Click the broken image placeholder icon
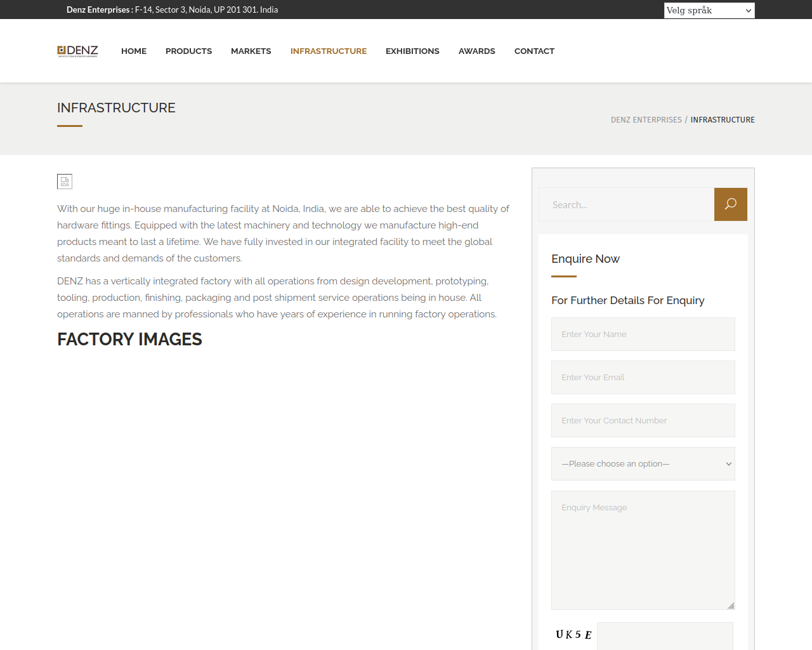This screenshot has width=812, height=650. pyautogui.click(x=65, y=182)
